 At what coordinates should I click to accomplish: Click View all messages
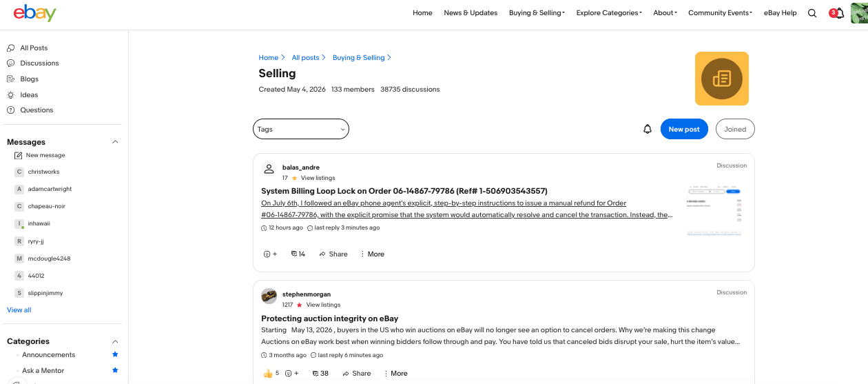(x=19, y=310)
